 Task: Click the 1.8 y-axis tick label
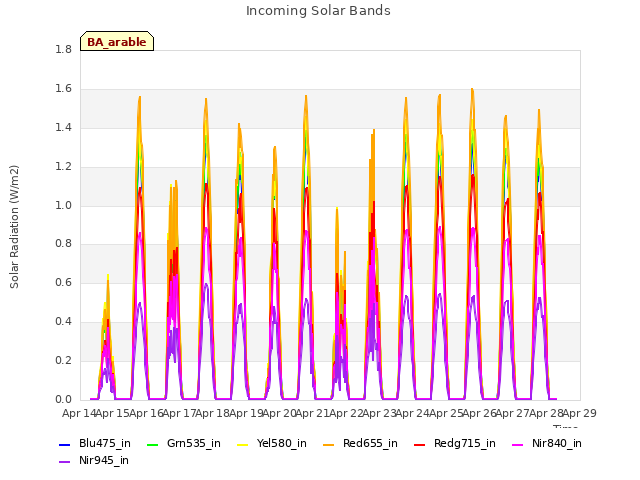(63, 50)
